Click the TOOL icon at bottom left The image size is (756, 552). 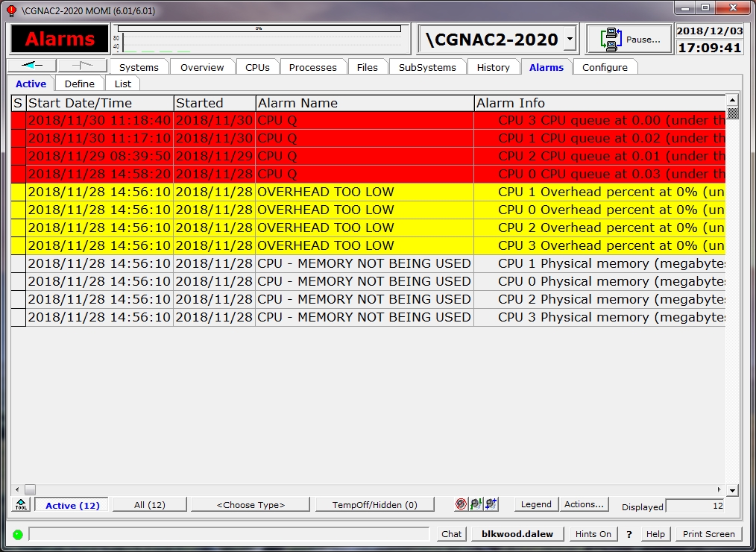coord(21,505)
